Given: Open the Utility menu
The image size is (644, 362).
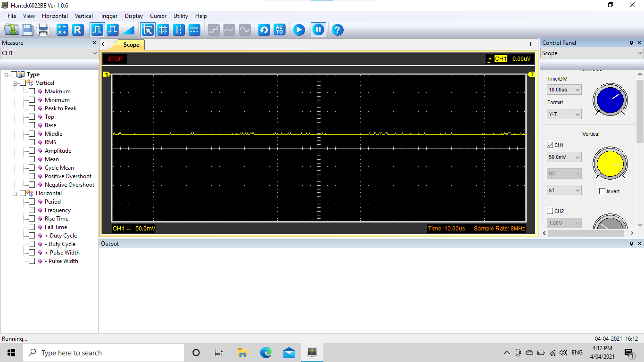Looking at the screenshot, I should coord(181,16).
